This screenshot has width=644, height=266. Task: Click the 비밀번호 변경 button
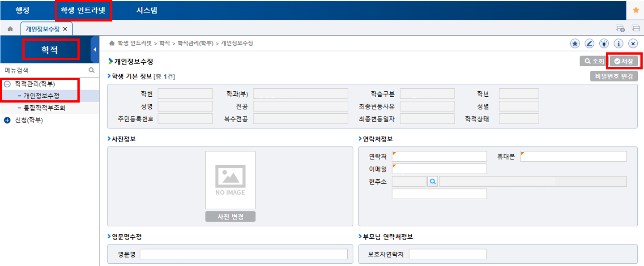click(614, 77)
